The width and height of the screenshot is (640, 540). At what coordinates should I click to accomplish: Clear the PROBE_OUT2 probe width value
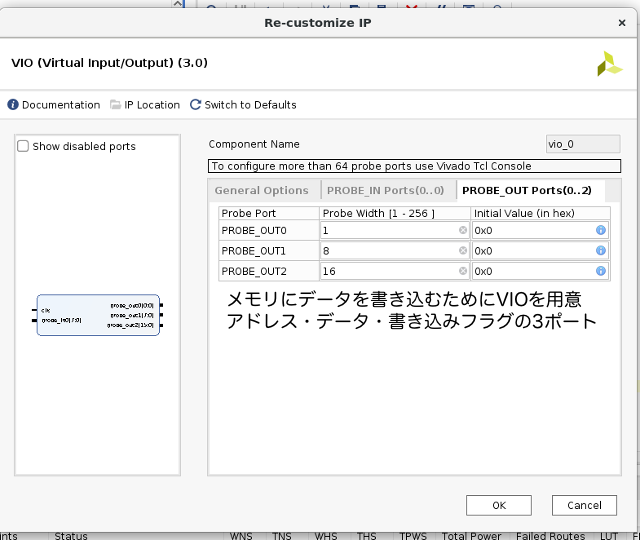463,271
